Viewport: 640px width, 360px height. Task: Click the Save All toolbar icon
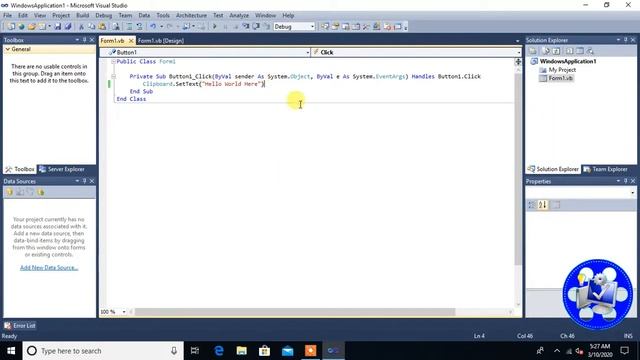click(68, 27)
